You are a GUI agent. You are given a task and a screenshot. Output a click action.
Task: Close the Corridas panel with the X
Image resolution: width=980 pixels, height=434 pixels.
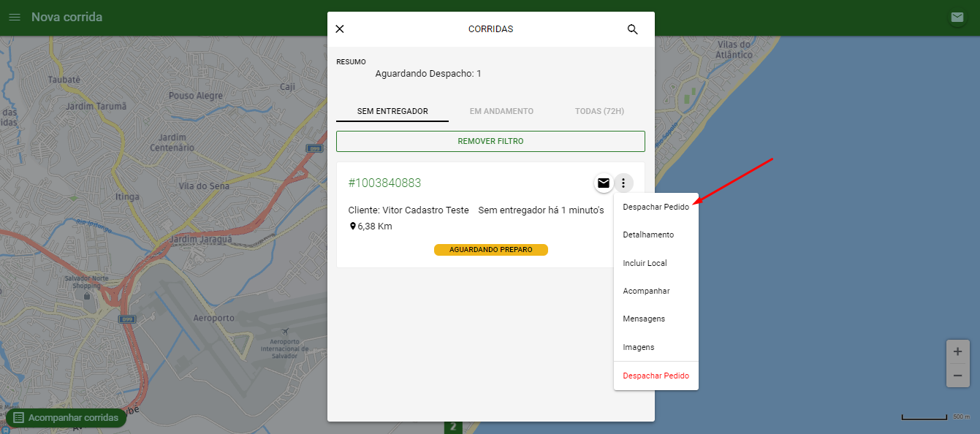point(340,29)
